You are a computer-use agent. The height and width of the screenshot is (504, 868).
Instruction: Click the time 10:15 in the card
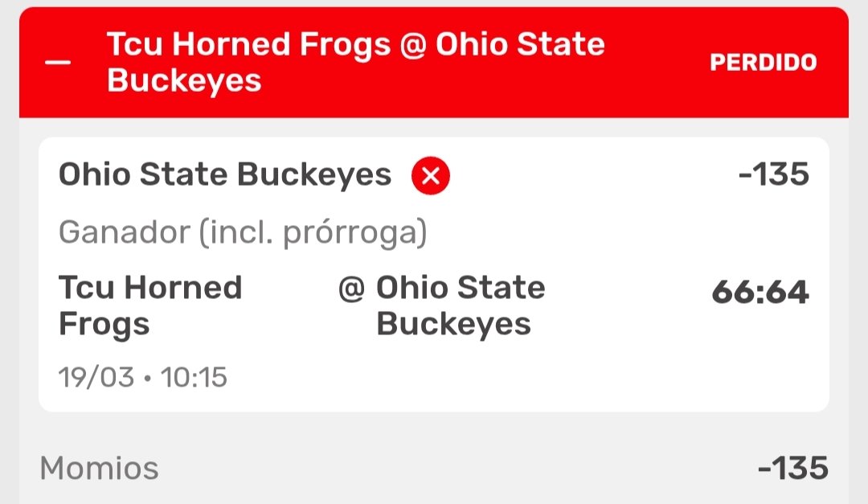tap(194, 376)
